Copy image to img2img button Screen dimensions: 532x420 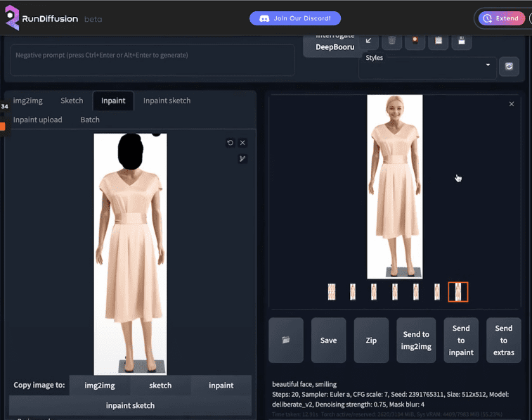[100, 386]
